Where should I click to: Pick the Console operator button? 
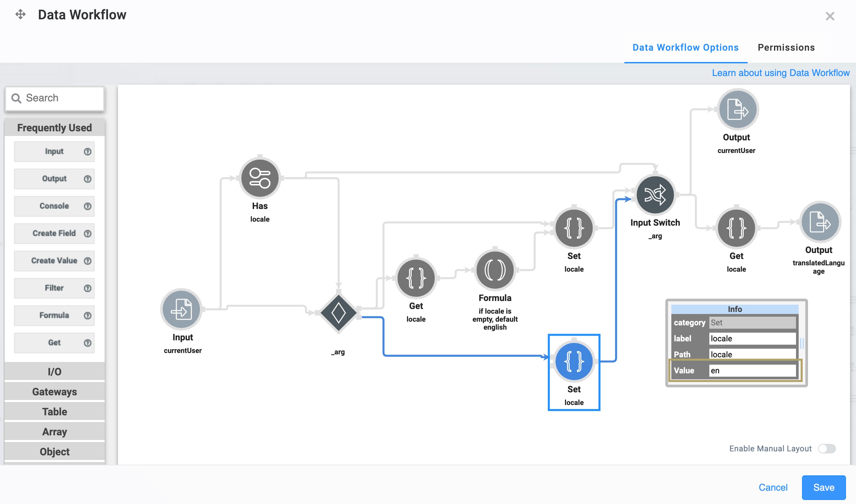tap(54, 206)
